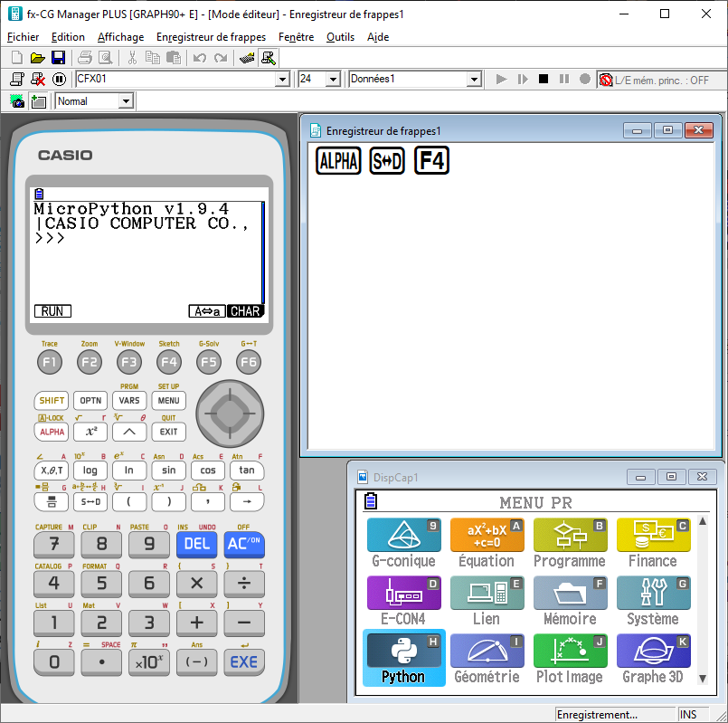Screen dimensions: 728x723
Task: Click the calculator DEL key
Action: [197, 544]
